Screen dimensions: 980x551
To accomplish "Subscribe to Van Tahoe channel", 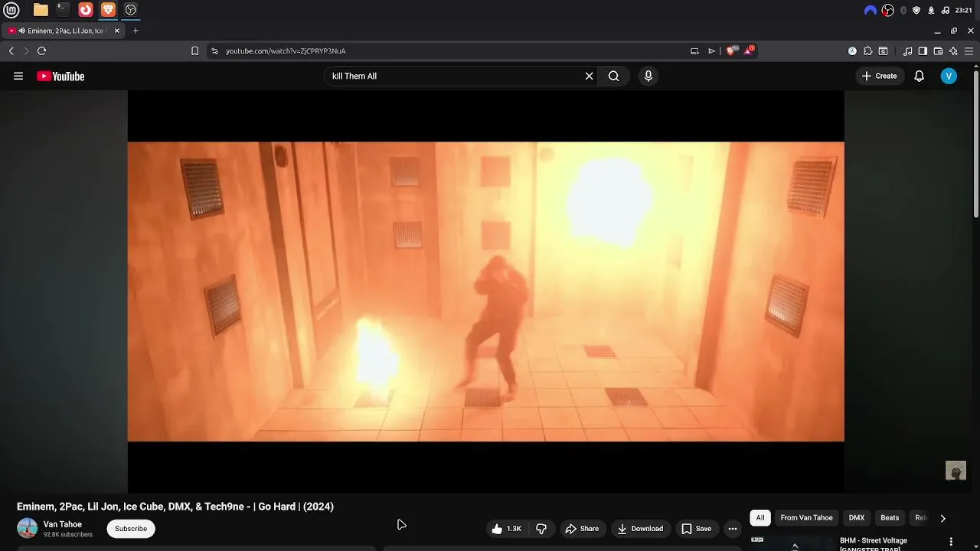I will [x=131, y=529].
